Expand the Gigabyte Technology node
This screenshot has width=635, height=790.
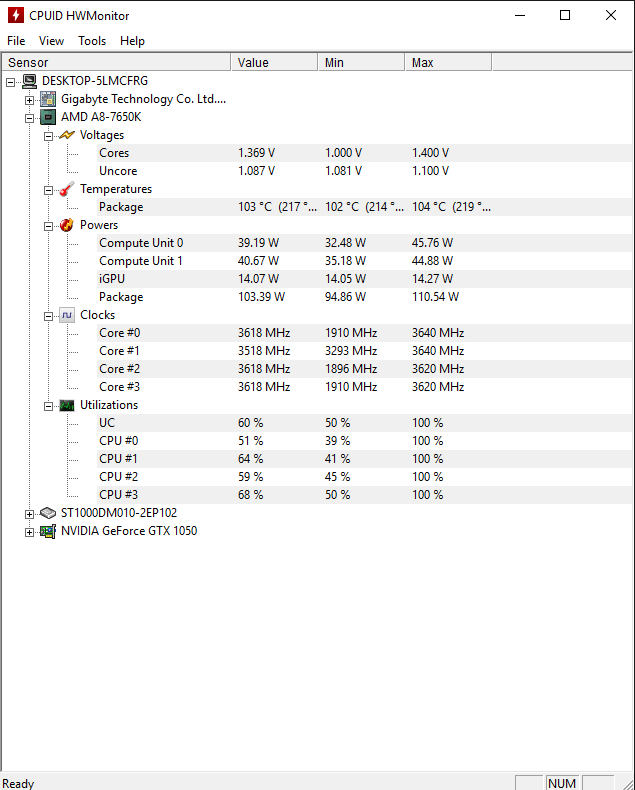click(x=29, y=100)
